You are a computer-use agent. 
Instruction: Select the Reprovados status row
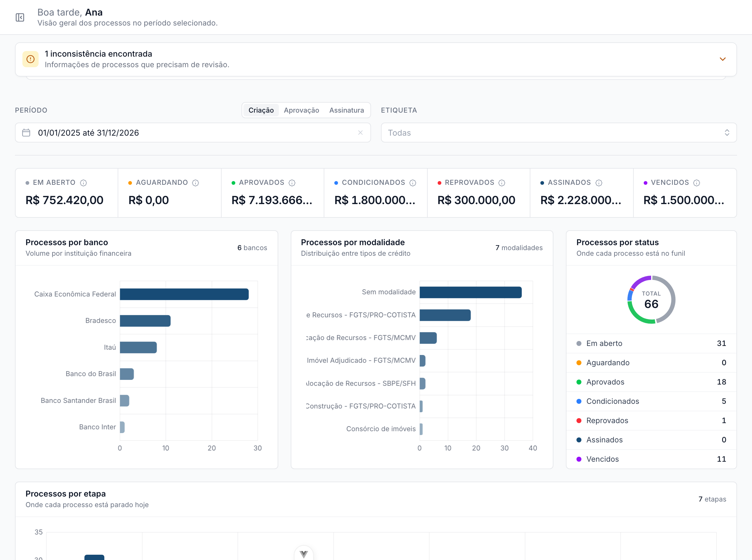tap(651, 421)
